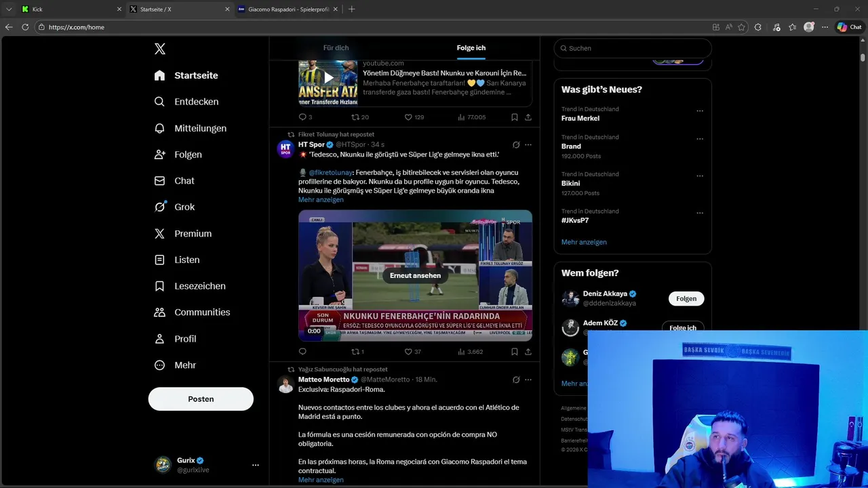Screen dimensions: 868x488
Task: Open Startseite in the X sidebar
Action: click(x=186, y=75)
